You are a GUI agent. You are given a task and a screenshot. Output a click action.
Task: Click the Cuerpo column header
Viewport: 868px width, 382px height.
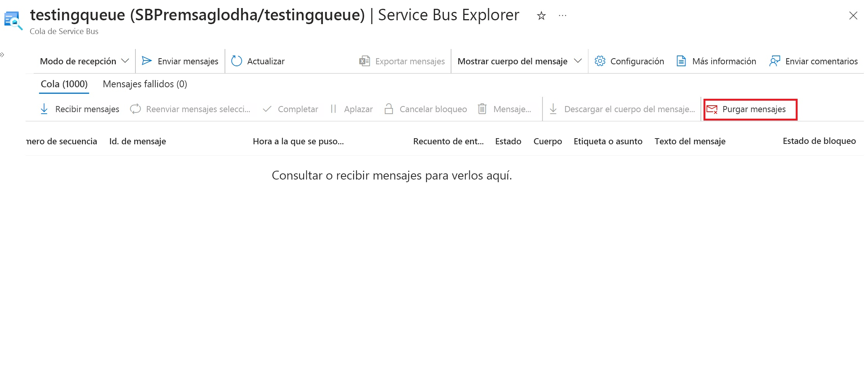point(548,141)
